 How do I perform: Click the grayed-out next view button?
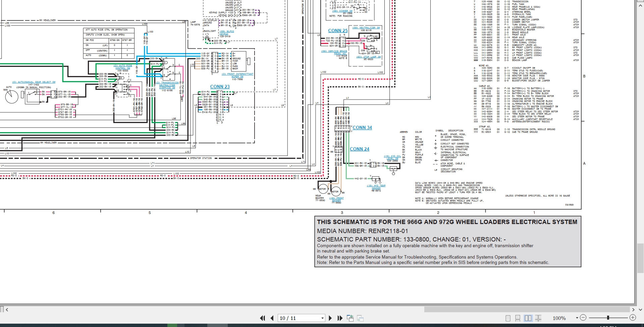(360, 318)
